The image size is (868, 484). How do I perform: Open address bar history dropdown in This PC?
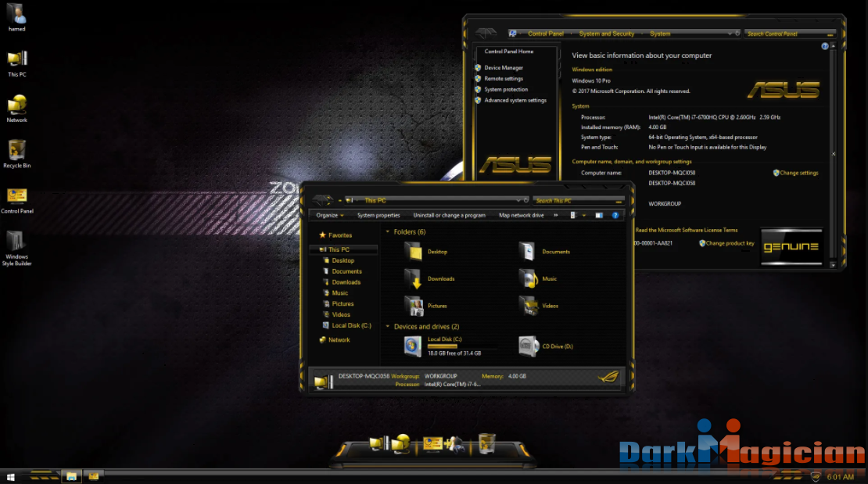(518, 200)
